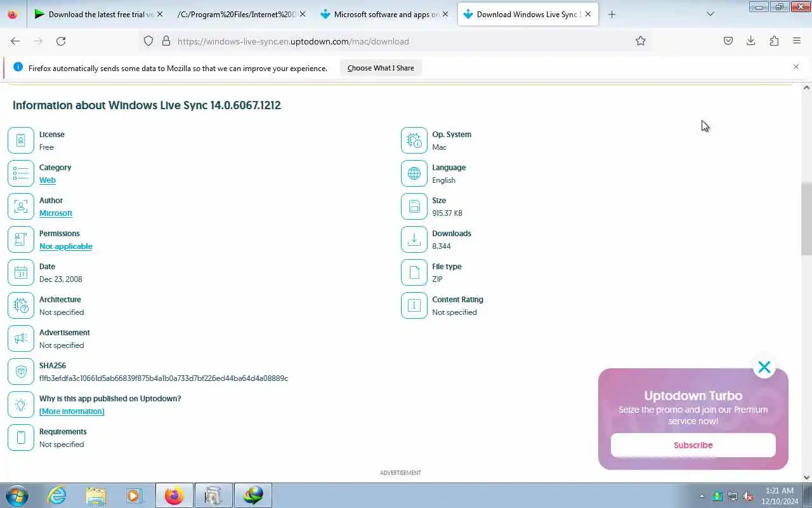Open the More information link
Screen dimensions: 812x508
tap(72, 411)
